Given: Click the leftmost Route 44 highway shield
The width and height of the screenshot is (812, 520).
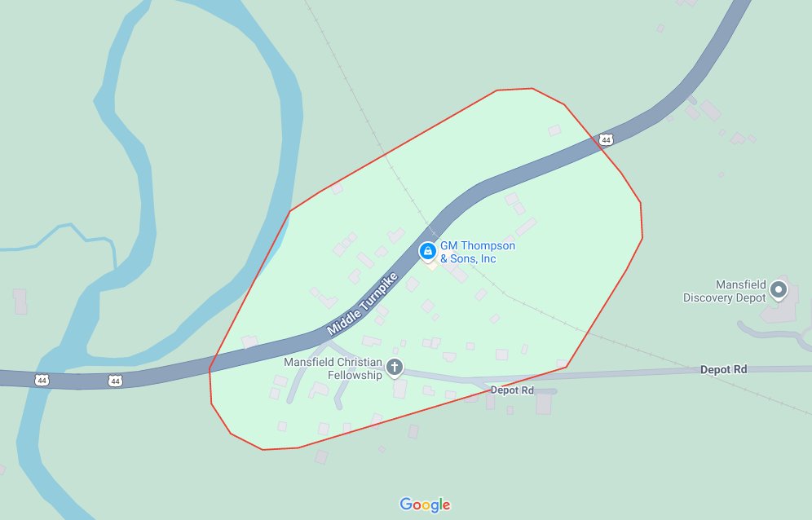Looking at the screenshot, I should [x=42, y=381].
